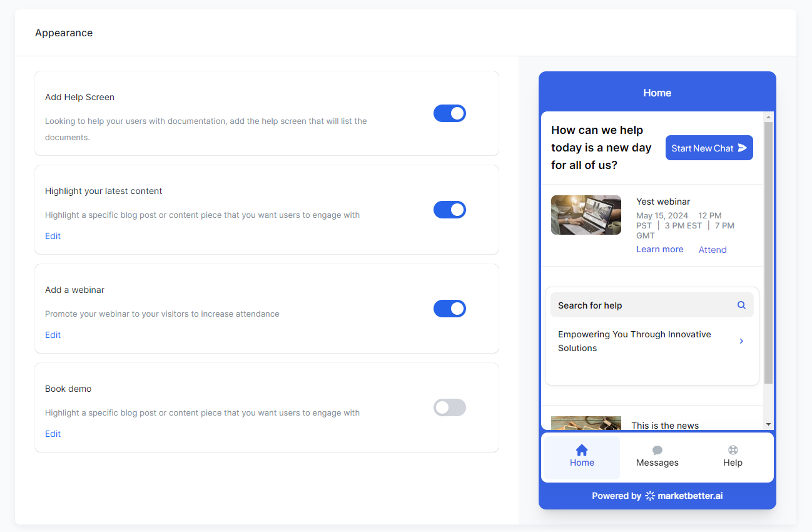Click the Yest webinar thumbnail image
812x532 pixels.
point(586,215)
